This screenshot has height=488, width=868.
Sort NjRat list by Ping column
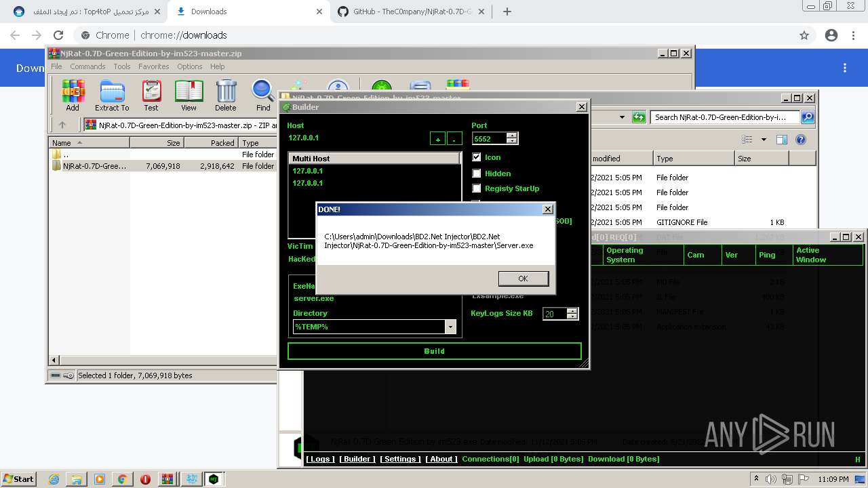[774, 255]
